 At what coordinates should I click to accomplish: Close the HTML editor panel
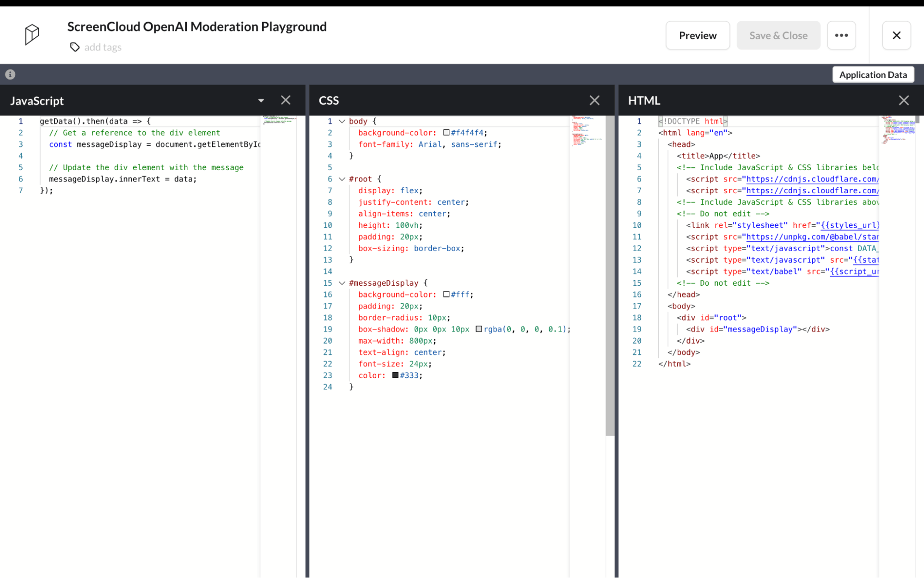(x=904, y=100)
